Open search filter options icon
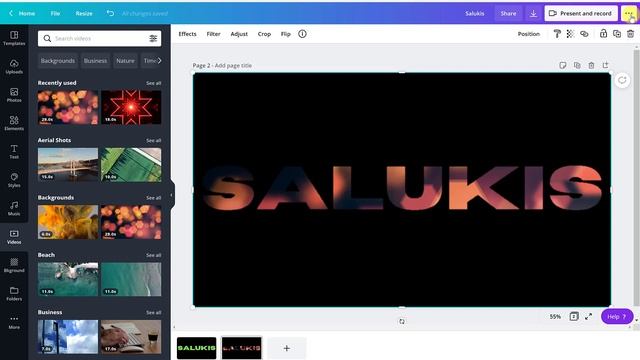Image resolution: width=640 pixels, height=360 pixels. point(153,38)
